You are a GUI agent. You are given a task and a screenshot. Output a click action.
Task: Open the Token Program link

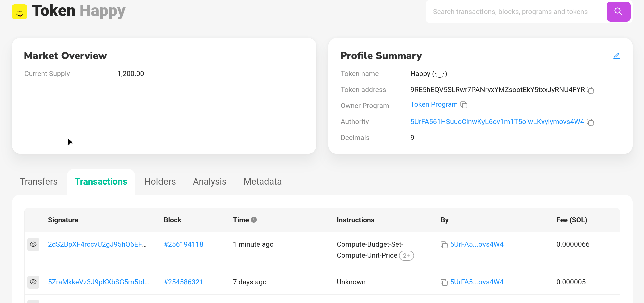pyautogui.click(x=434, y=105)
